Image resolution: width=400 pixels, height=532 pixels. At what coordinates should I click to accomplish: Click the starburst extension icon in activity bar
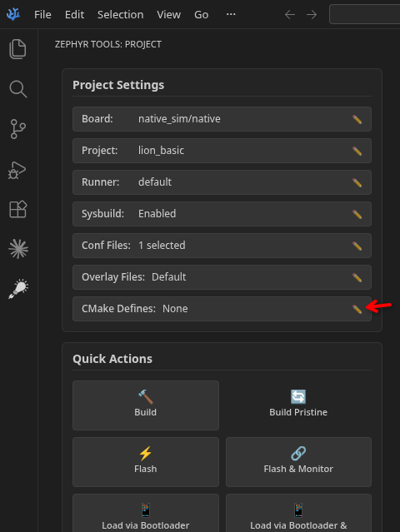point(18,249)
